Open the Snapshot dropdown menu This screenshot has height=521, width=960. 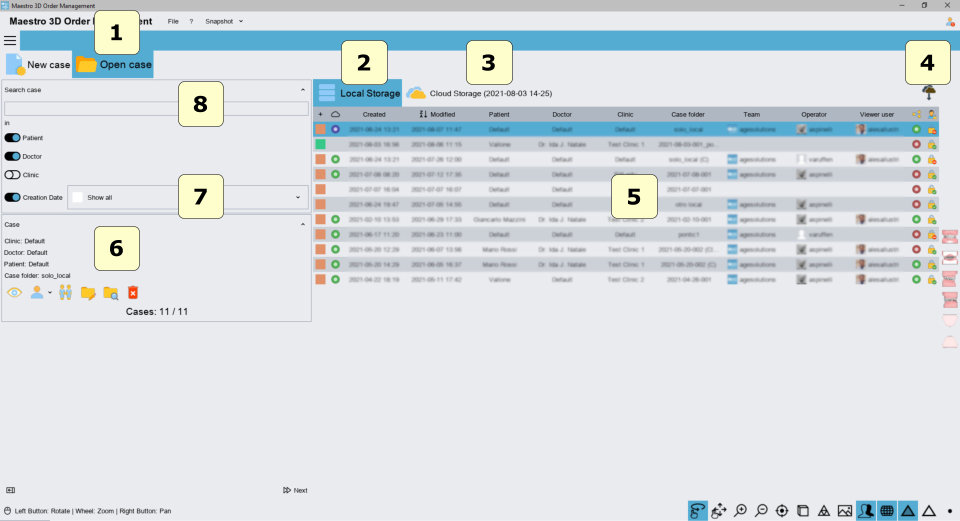pyautogui.click(x=224, y=21)
